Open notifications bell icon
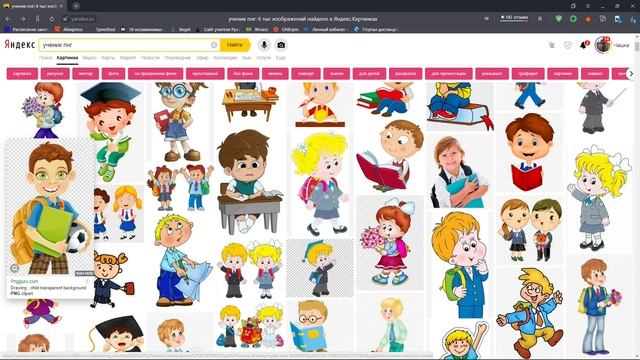 [x=583, y=45]
